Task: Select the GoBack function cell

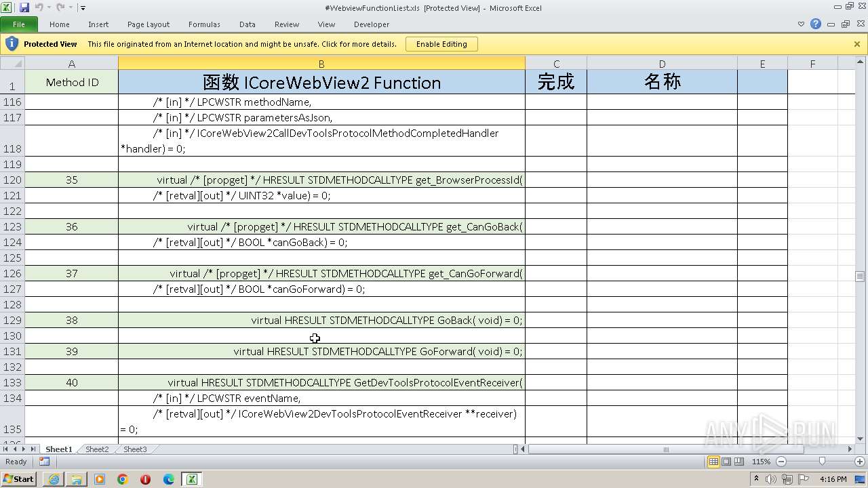Action: pos(321,320)
